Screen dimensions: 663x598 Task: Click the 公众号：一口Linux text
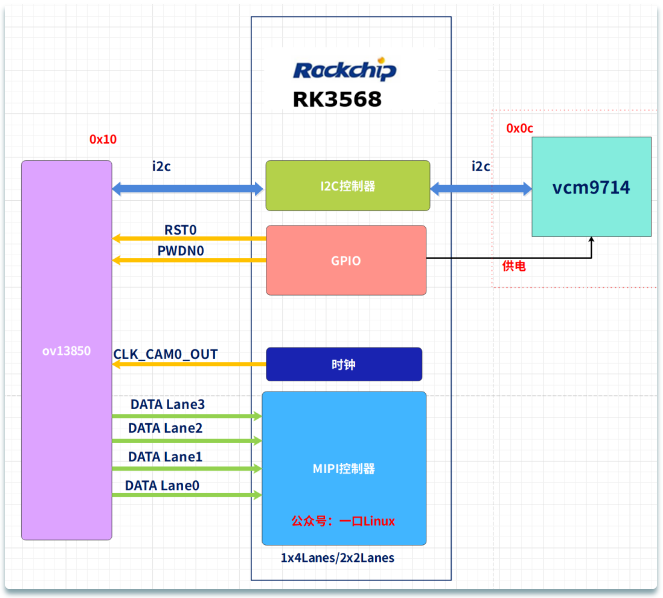(x=343, y=521)
